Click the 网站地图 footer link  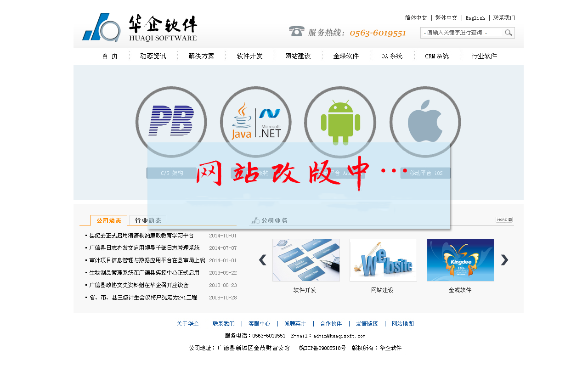pos(403,324)
